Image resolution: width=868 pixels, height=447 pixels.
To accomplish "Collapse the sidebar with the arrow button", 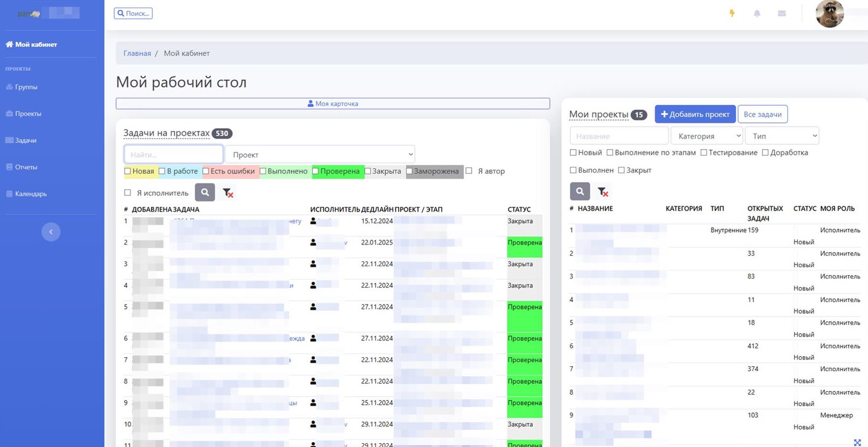I will (51, 232).
